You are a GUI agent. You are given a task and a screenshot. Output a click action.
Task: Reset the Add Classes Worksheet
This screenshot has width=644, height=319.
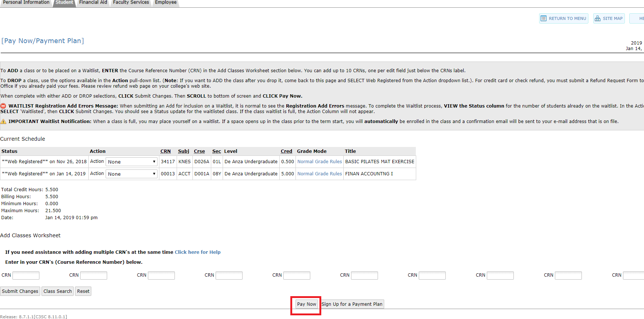83,291
